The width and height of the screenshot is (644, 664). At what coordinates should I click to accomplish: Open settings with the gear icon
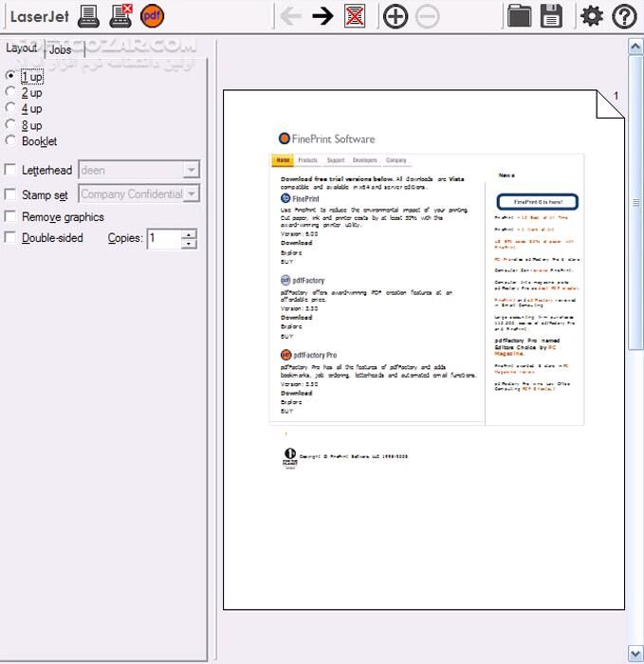pos(592,15)
